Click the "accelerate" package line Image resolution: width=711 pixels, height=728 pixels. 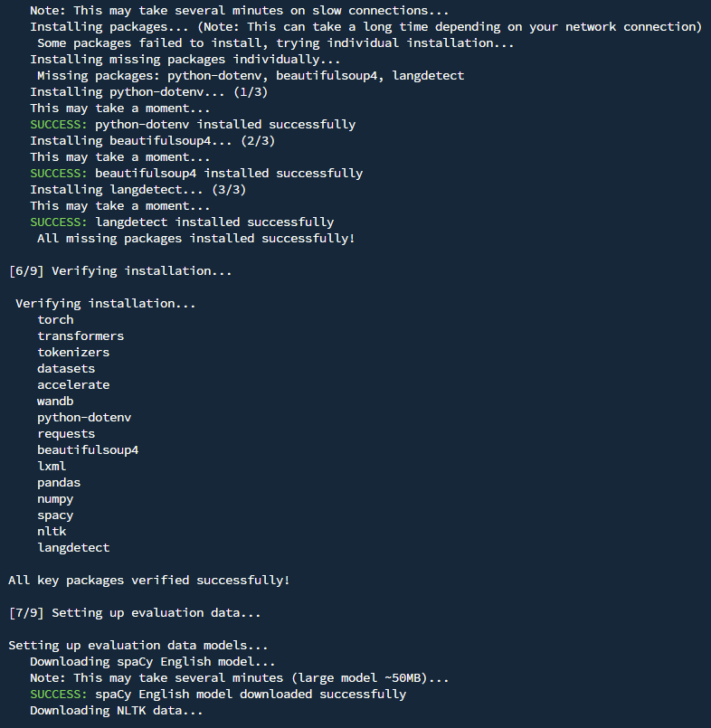[x=73, y=385]
